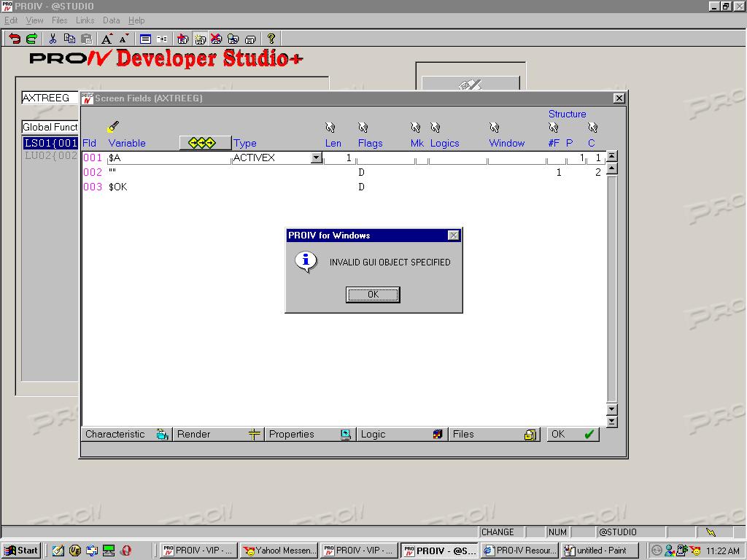Decrease font size with small A icon
747x560 pixels.
pyautogui.click(x=124, y=39)
